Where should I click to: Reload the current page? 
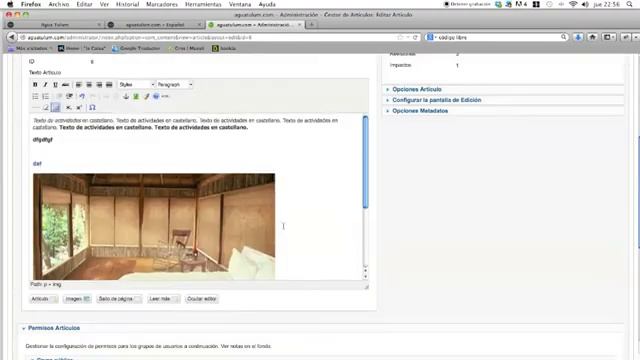tap(415, 37)
